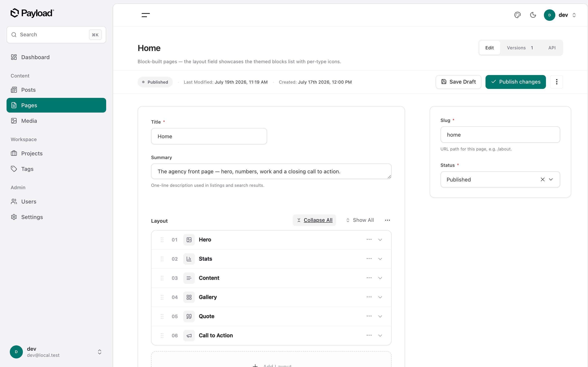
Task: Click the Stats block chart icon
Action: pyautogui.click(x=189, y=259)
